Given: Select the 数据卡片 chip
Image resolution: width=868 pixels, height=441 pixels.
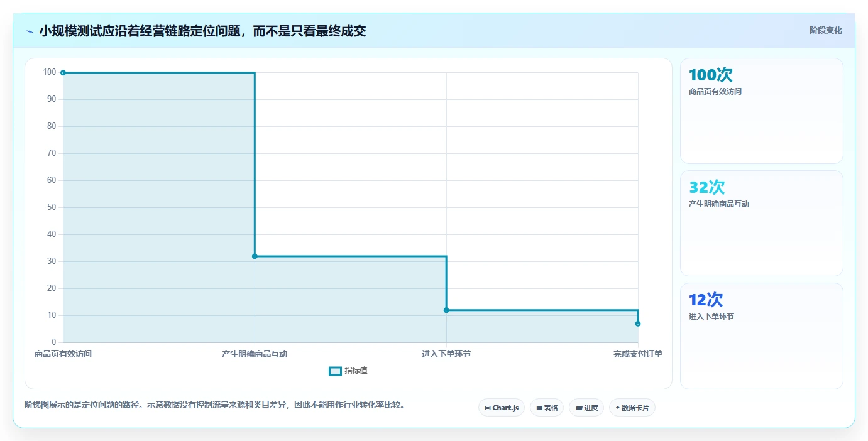Looking at the screenshot, I should [x=632, y=408].
